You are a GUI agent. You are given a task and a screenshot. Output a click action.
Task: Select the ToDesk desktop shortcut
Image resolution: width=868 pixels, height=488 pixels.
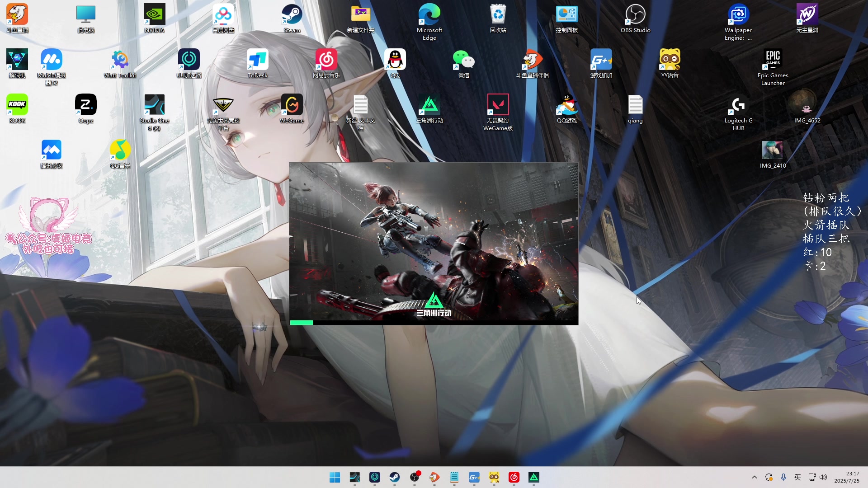[258, 64]
